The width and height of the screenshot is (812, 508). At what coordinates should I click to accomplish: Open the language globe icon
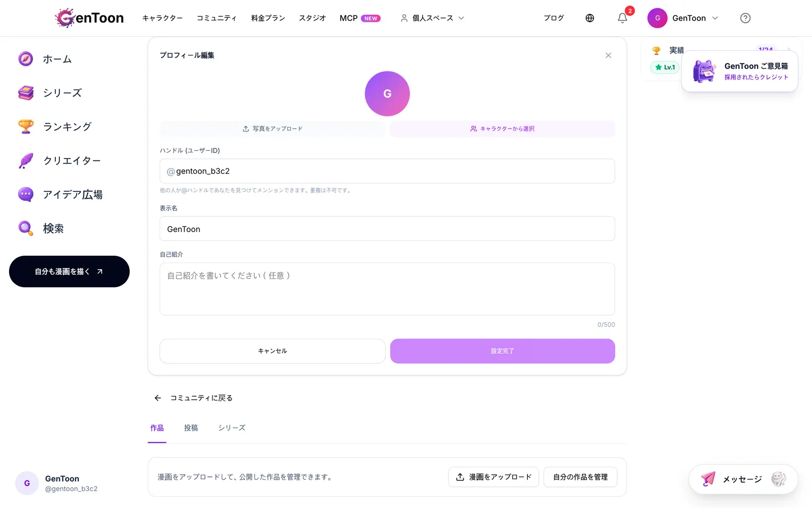590,18
